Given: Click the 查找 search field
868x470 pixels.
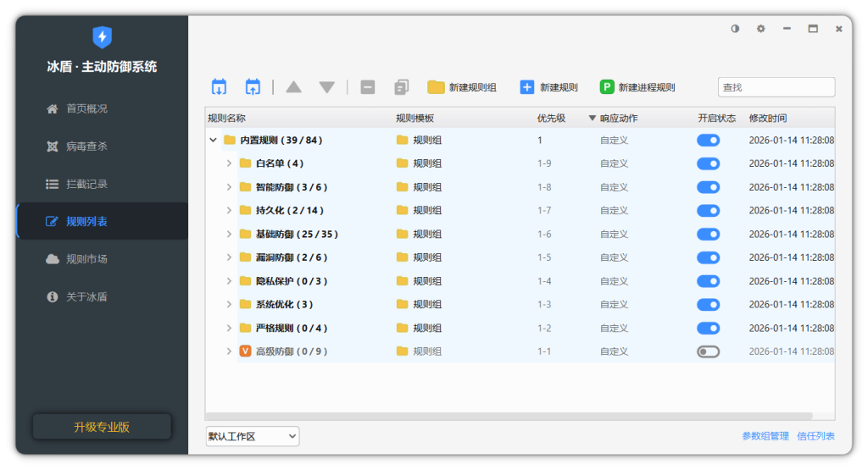Looking at the screenshot, I should [776, 87].
